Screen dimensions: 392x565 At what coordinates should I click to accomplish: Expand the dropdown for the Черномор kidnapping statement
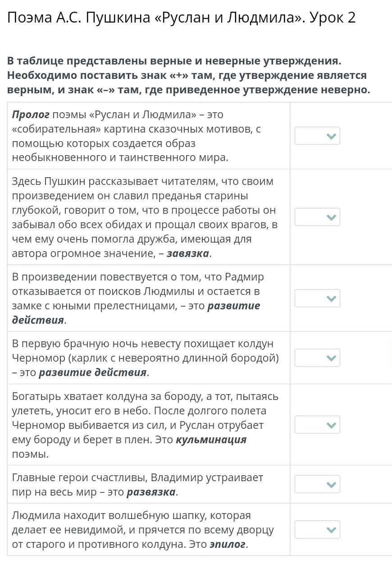coord(317,358)
